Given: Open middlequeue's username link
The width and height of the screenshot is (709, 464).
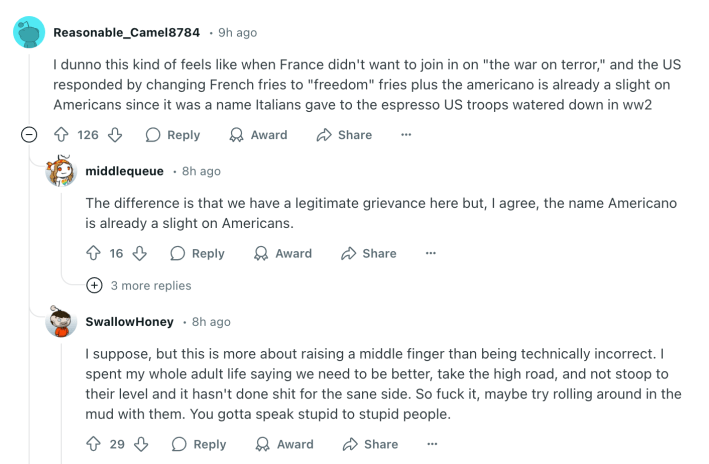Looking at the screenshot, I should [x=124, y=171].
